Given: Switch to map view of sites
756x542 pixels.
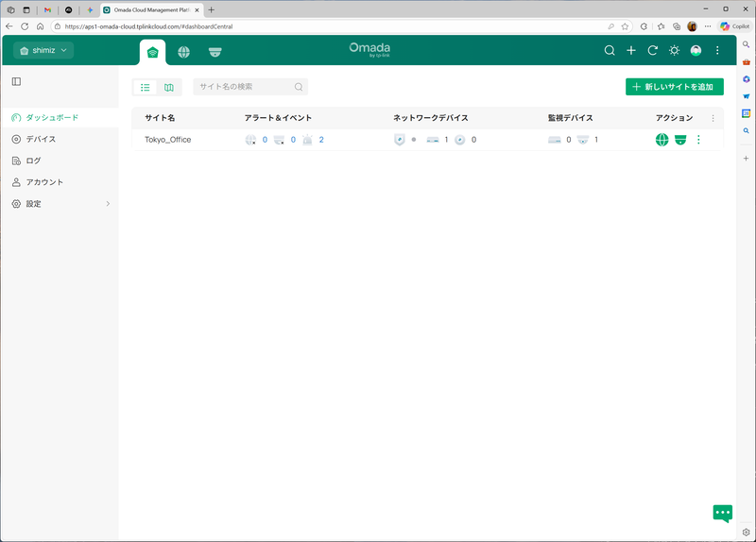Looking at the screenshot, I should pyautogui.click(x=169, y=87).
